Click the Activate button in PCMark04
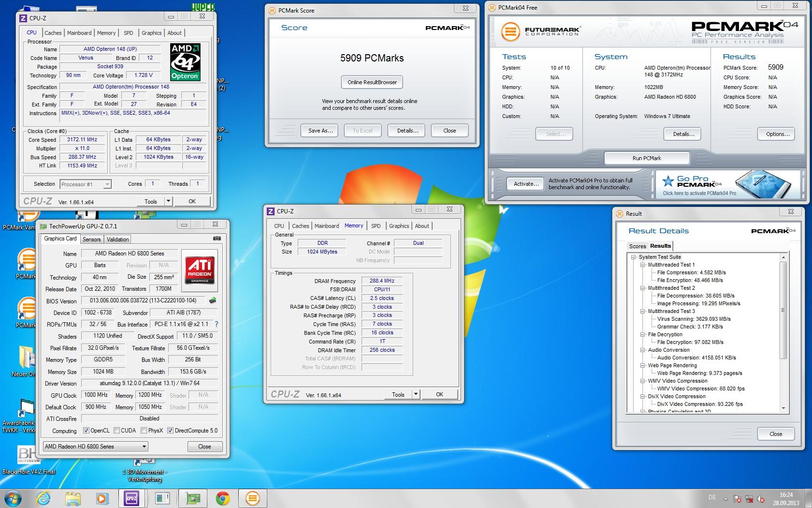Viewport: 812px width, 508px height. pos(526,184)
